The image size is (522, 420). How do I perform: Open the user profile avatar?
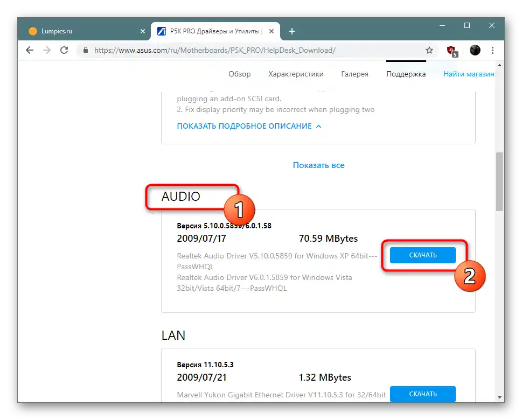pos(475,50)
